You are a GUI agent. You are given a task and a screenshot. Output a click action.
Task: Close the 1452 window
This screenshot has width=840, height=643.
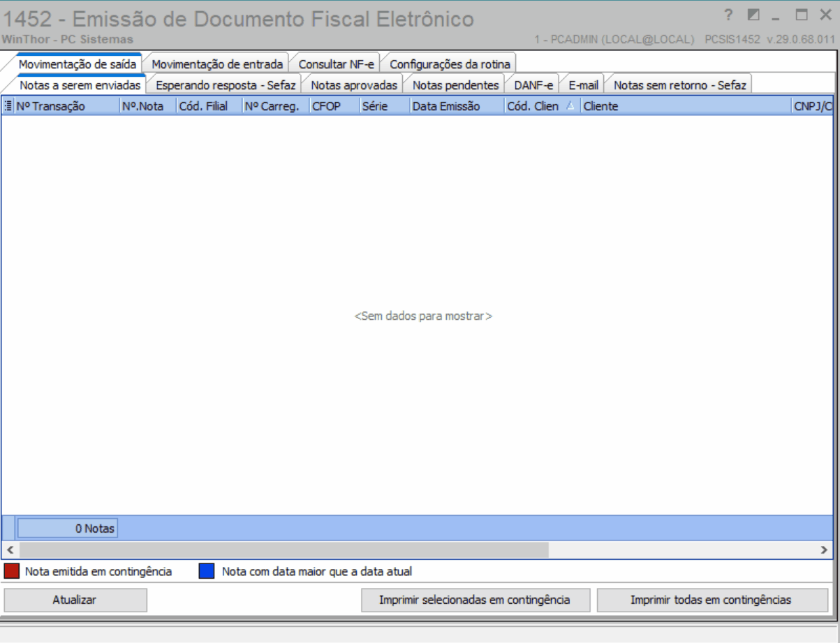pyautogui.click(x=825, y=15)
